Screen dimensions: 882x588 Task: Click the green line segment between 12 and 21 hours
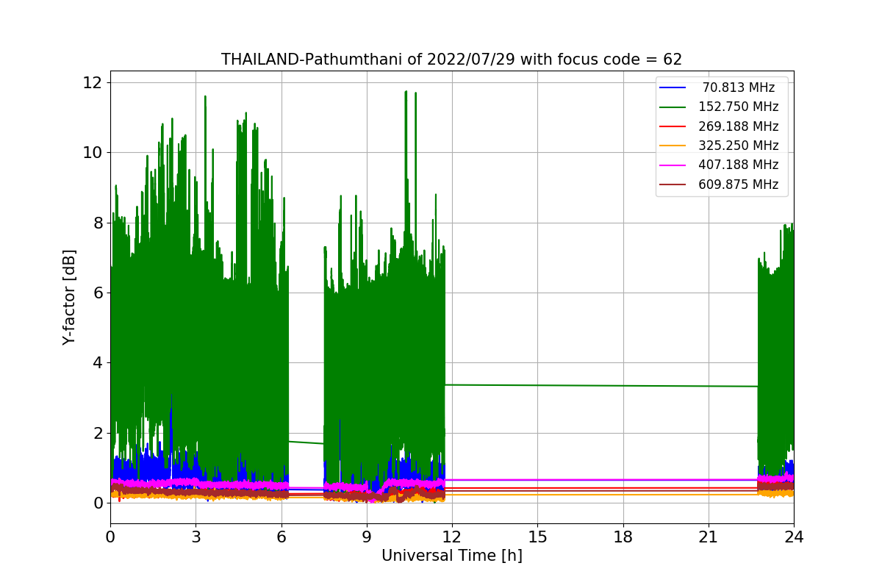[602, 385]
